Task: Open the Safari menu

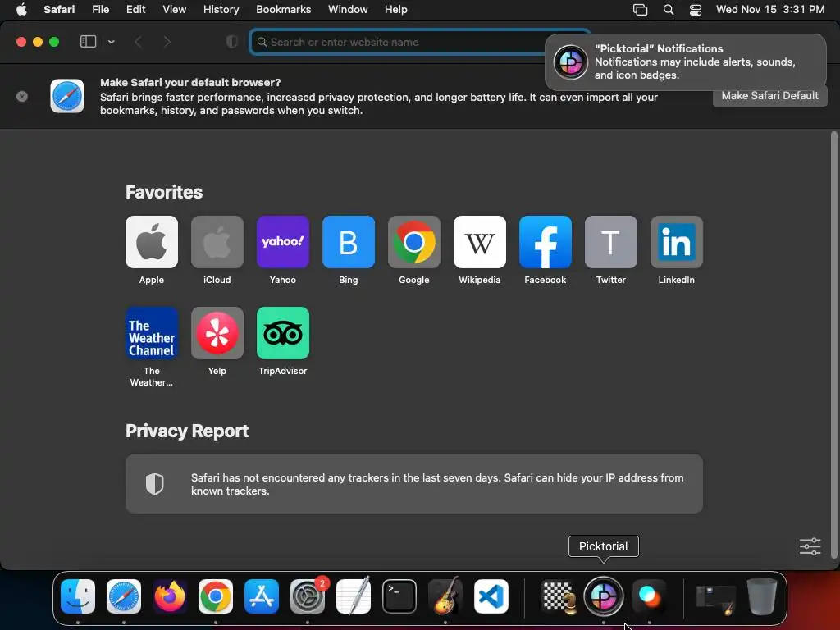Action: 59,10
